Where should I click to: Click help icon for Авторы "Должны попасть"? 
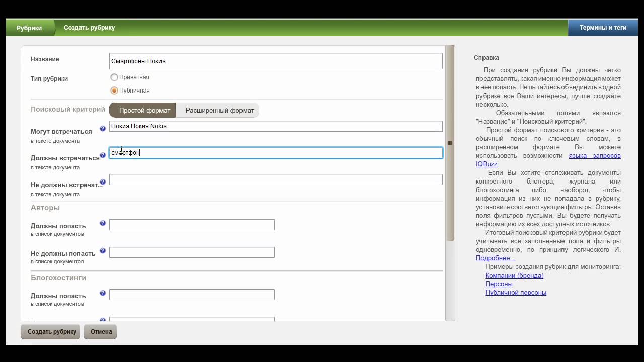[103, 223]
